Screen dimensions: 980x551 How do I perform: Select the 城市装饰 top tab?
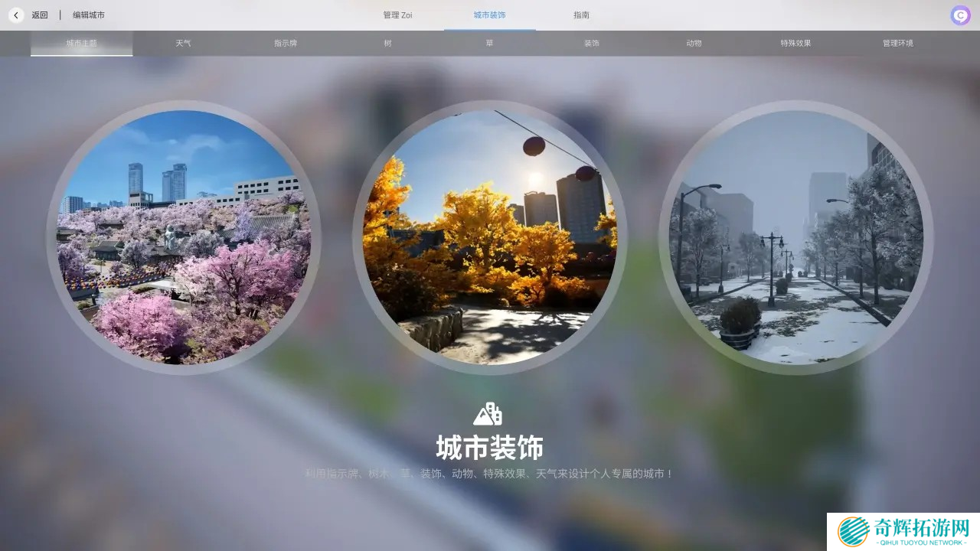(489, 15)
